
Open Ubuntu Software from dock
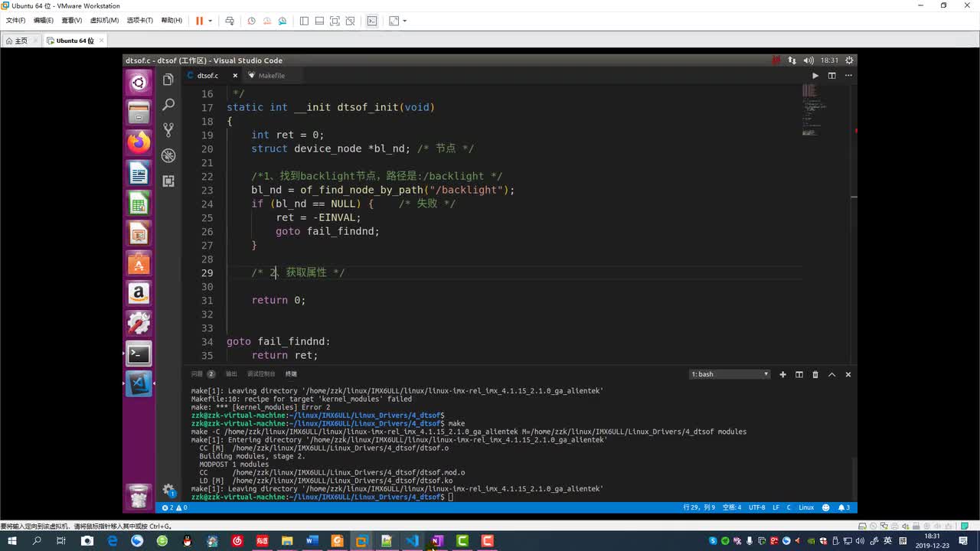[139, 263]
